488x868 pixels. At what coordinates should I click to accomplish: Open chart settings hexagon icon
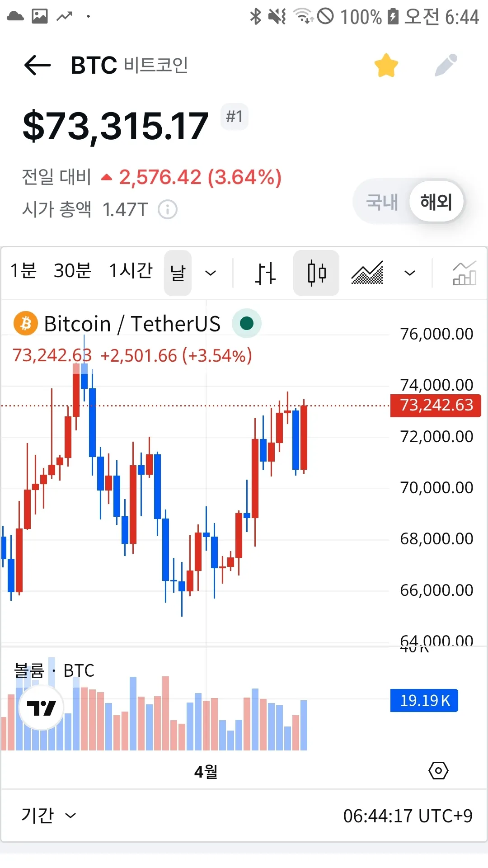(x=438, y=770)
